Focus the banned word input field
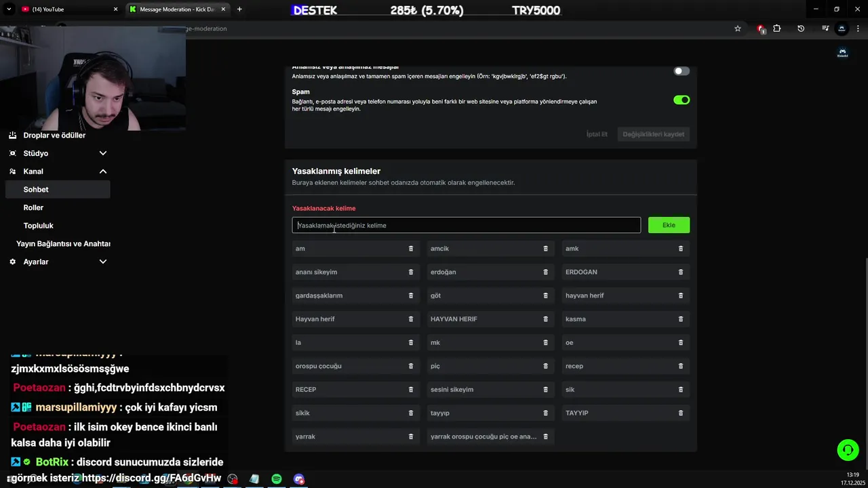 466,225
